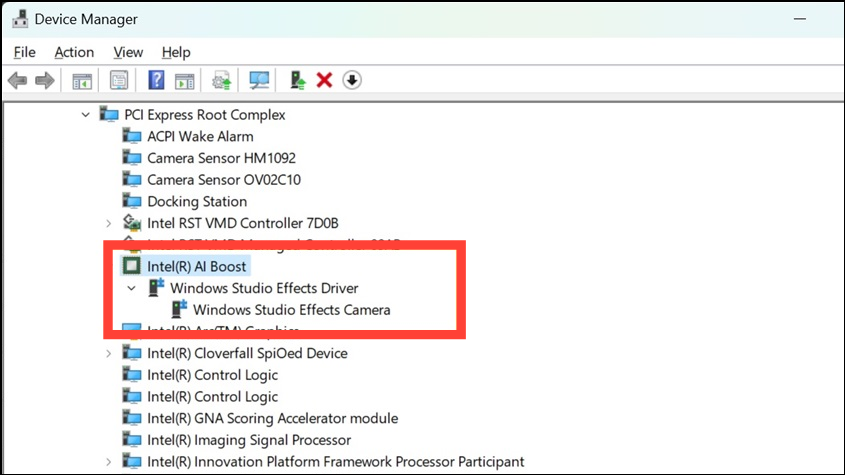Select Camera Sensor OV02C10 entry
The image size is (845, 475).
click(x=224, y=180)
